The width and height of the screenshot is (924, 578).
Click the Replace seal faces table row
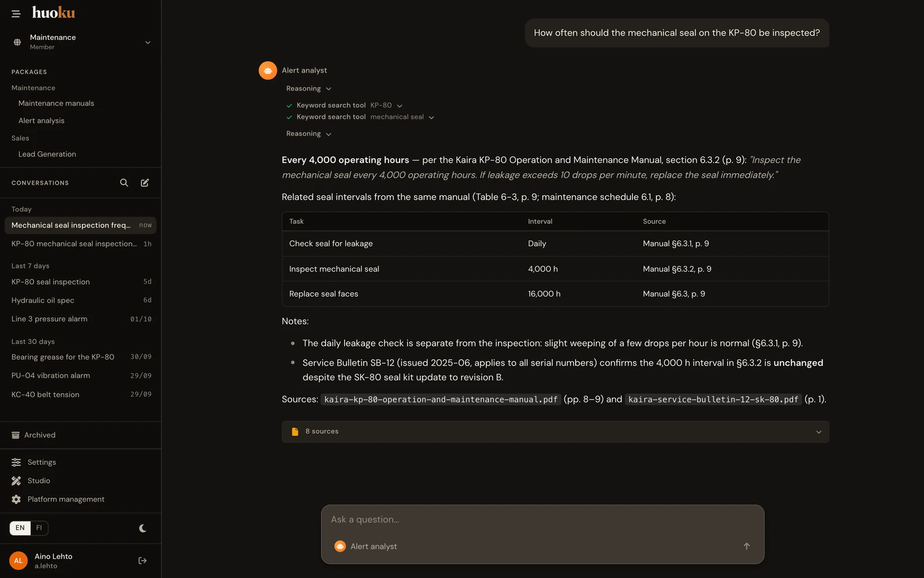point(555,294)
